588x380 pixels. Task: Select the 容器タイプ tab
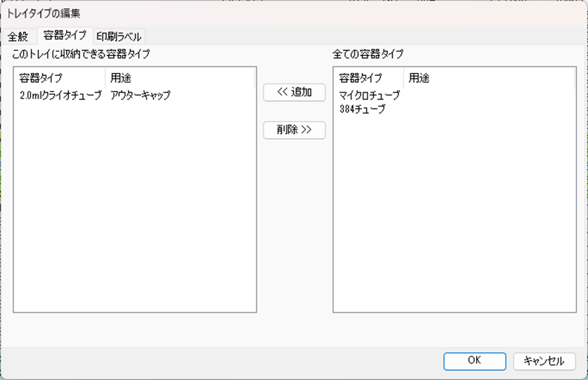[x=65, y=36]
